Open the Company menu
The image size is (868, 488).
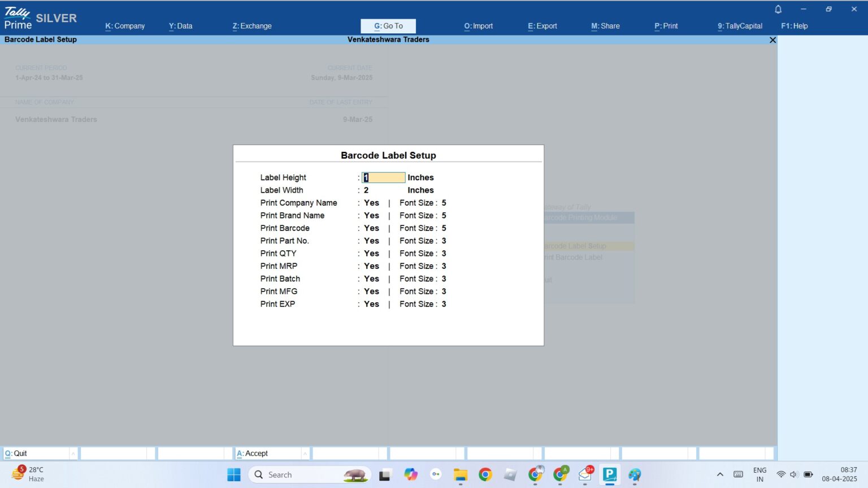125,26
